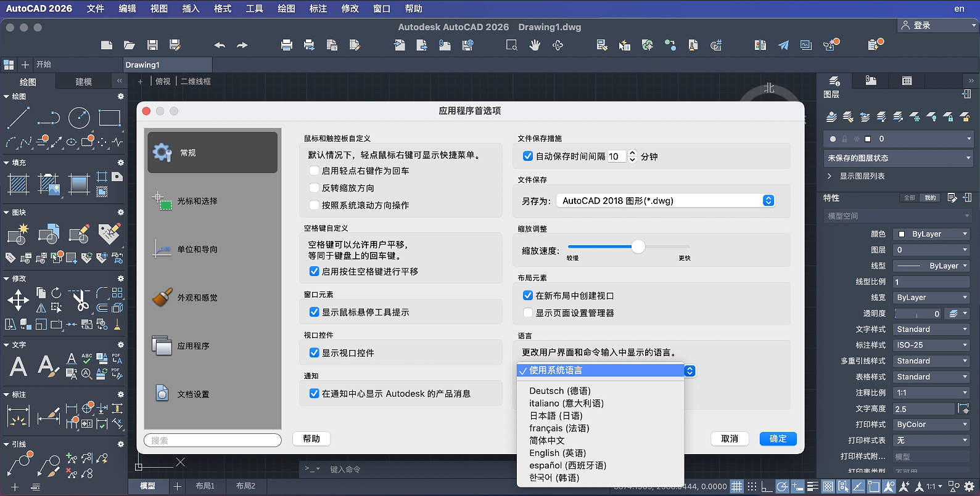Select the Hatch fill tool
Screen dimensions: 980x496
(x=18, y=184)
